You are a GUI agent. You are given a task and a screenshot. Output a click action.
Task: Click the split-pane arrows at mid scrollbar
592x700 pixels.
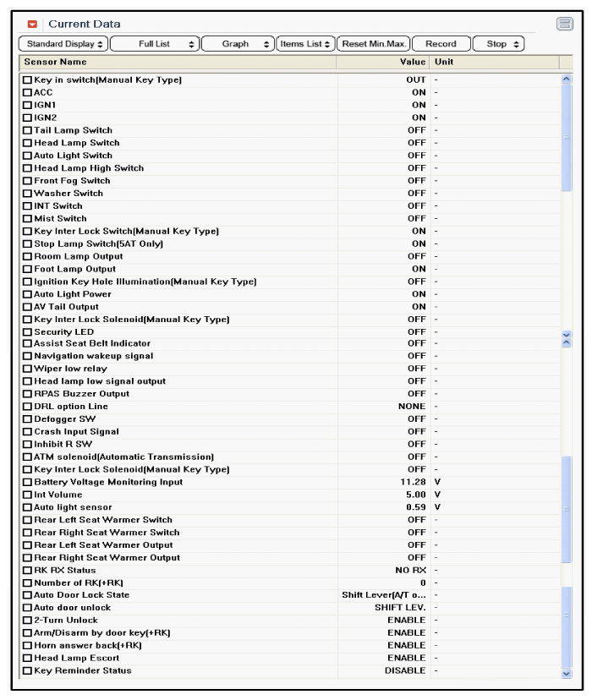tap(566, 337)
